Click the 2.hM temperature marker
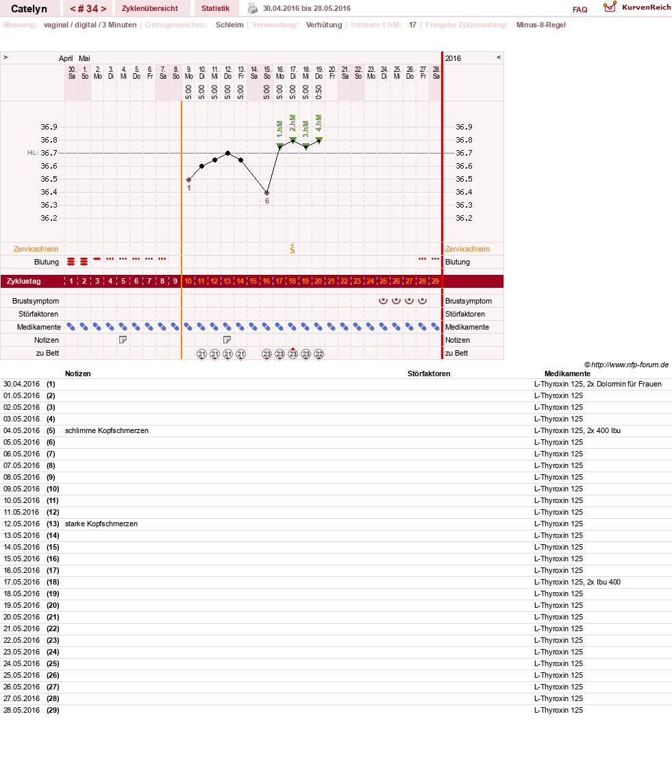Screen dimensions: 672x784 coord(293,140)
